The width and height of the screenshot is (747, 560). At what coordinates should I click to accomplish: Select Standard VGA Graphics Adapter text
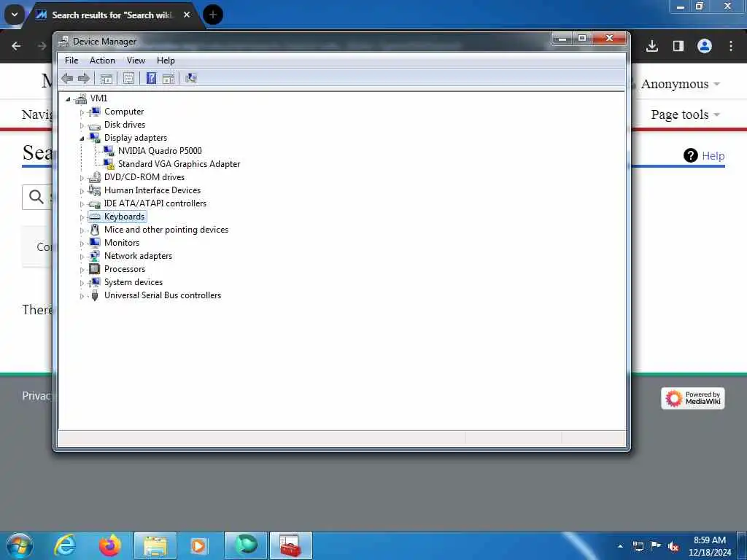179,164
